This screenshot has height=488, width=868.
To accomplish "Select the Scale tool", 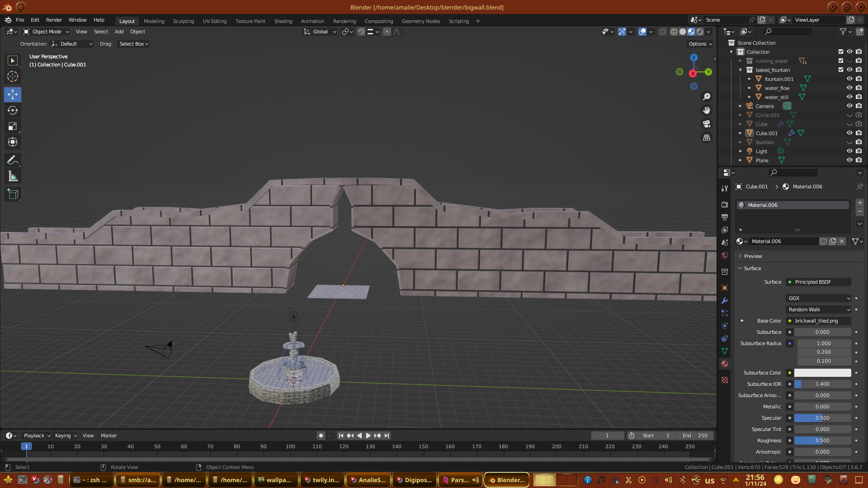I will coord(13,127).
